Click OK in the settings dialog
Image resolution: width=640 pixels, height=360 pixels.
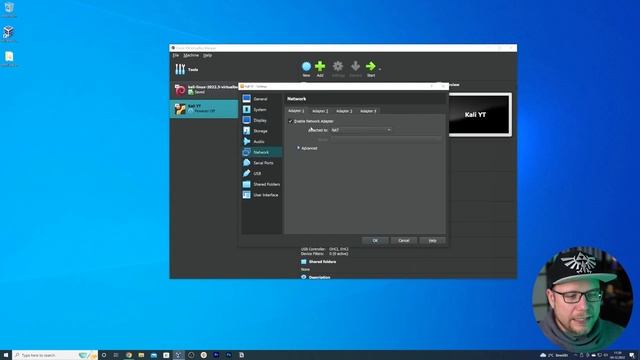coord(375,240)
